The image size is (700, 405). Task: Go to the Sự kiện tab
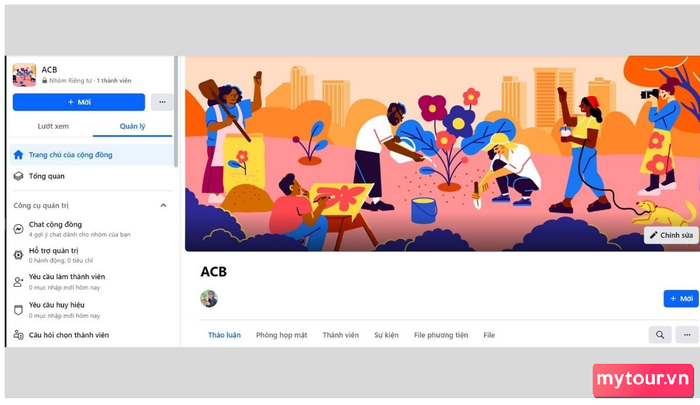(x=386, y=335)
